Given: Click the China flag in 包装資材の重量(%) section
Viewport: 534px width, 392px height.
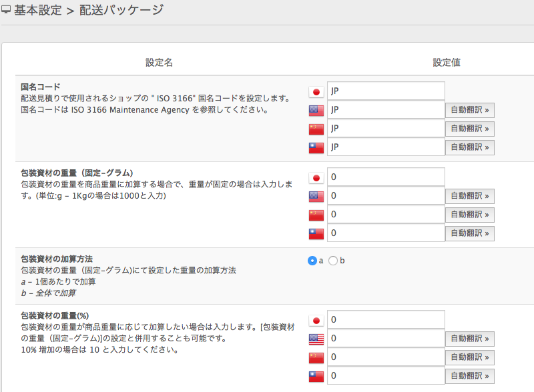Looking at the screenshot, I should tap(316, 358).
